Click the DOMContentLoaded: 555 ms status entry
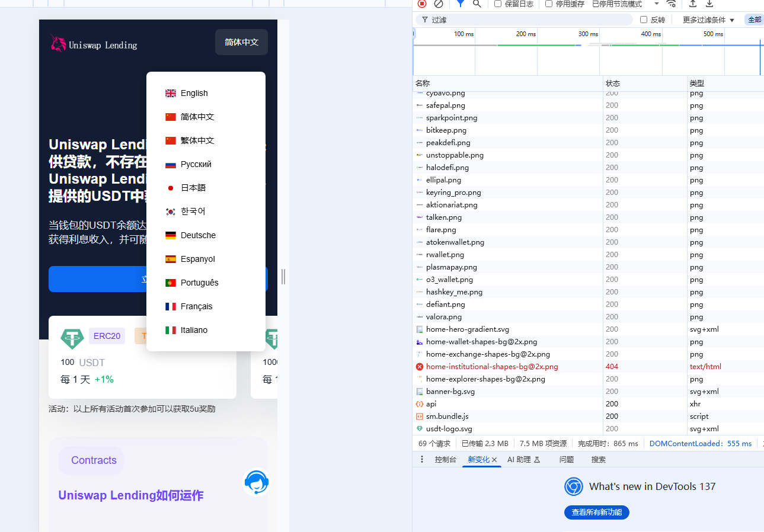The height and width of the screenshot is (532, 764). pyautogui.click(x=700, y=443)
